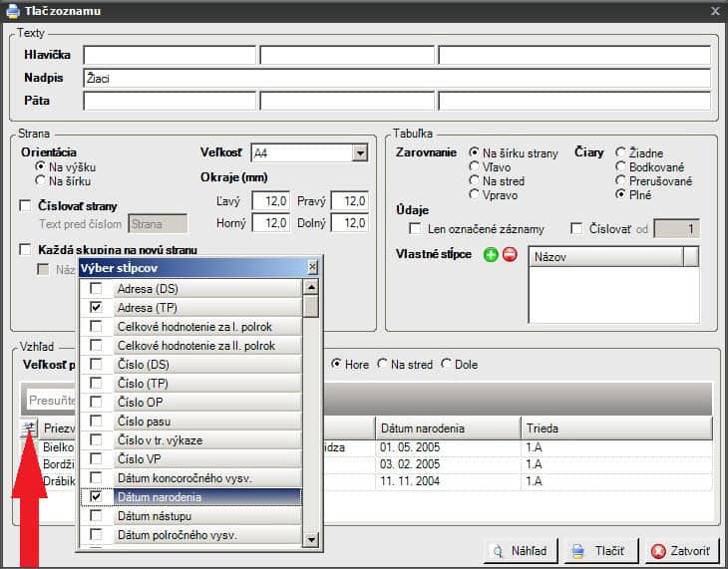The image size is (728, 569).
Task: Open the Veľkosť A4 dropdown
Action: [x=360, y=152]
